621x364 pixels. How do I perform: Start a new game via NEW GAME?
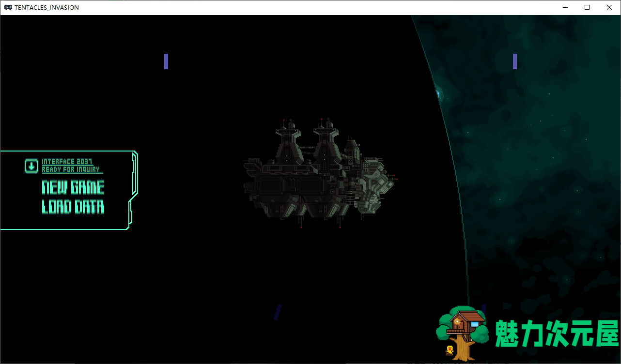[73, 187]
